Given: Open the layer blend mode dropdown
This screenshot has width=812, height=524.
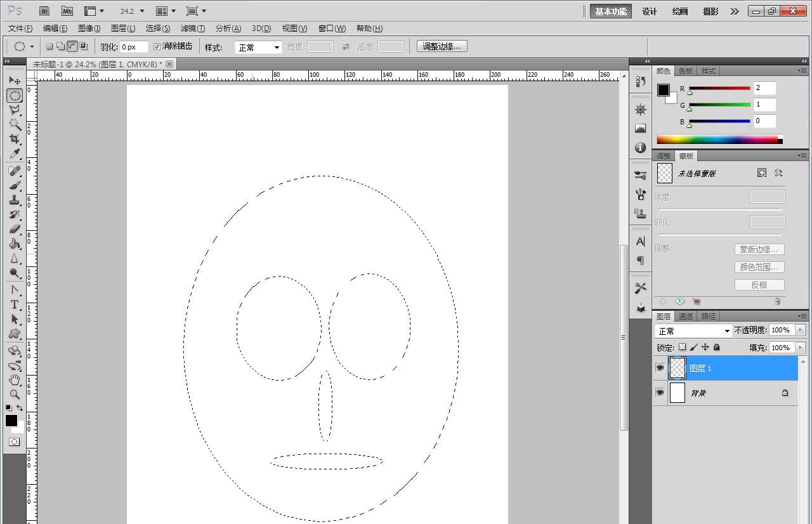Looking at the screenshot, I should click(x=694, y=331).
